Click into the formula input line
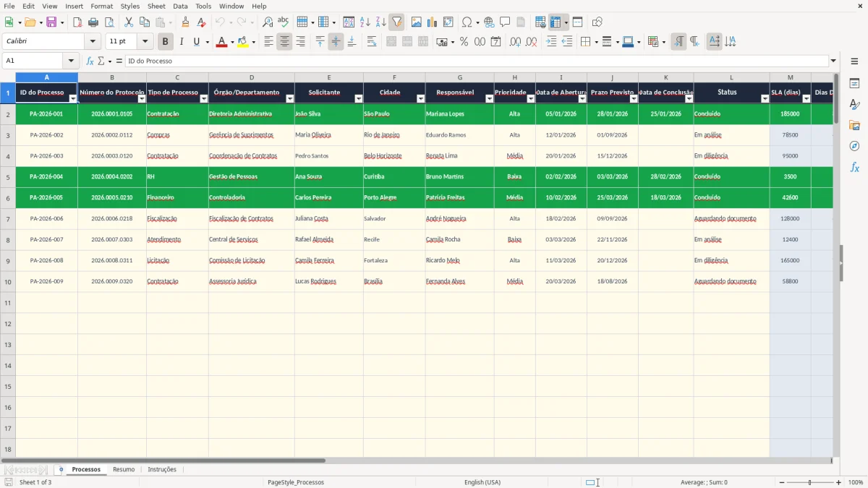This screenshot has width=868, height=488. (476, 61)
